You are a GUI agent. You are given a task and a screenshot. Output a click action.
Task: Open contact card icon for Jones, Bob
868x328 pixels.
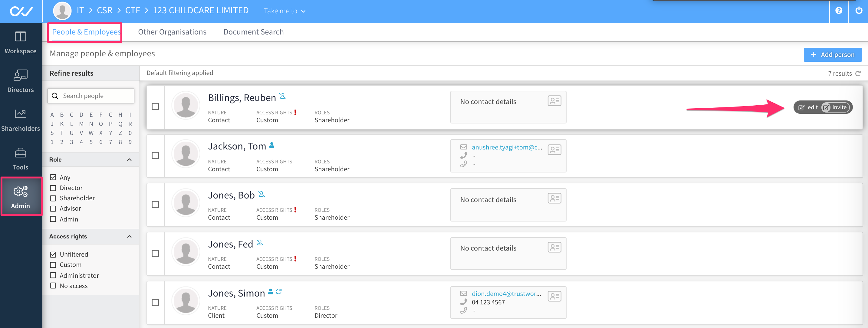click(554, 198)
